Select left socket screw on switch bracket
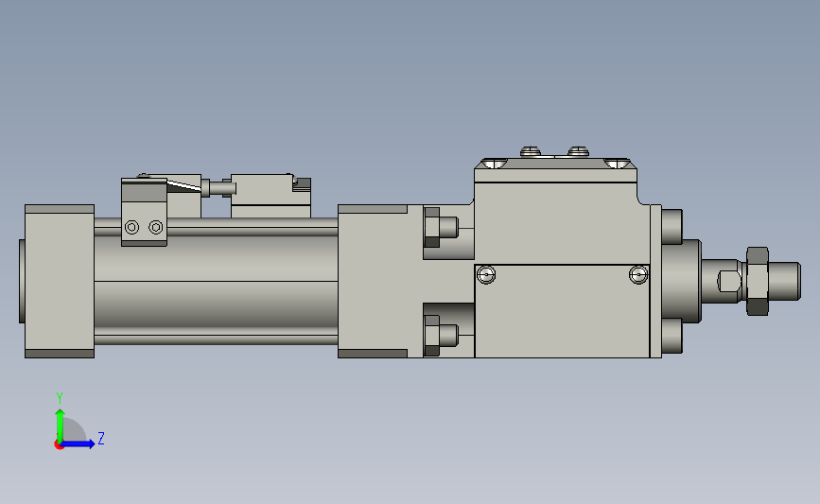This screenshot has width=820, height=504. (131, 228)
